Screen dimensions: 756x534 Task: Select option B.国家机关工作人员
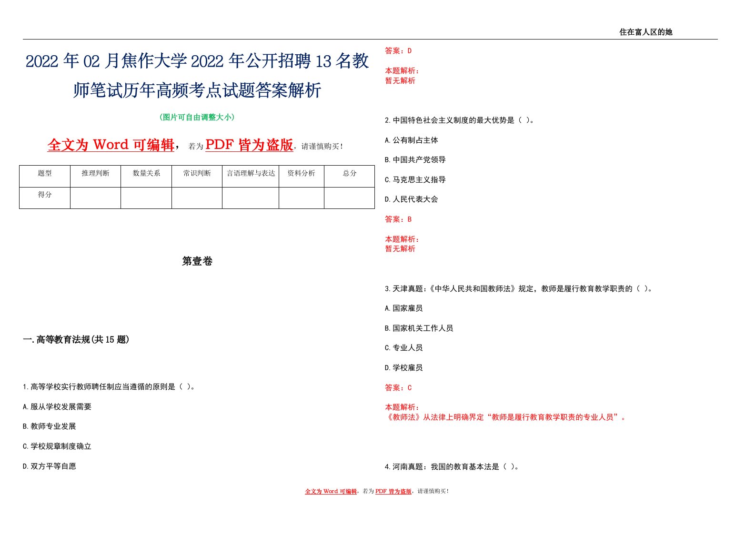pos(419,328)
